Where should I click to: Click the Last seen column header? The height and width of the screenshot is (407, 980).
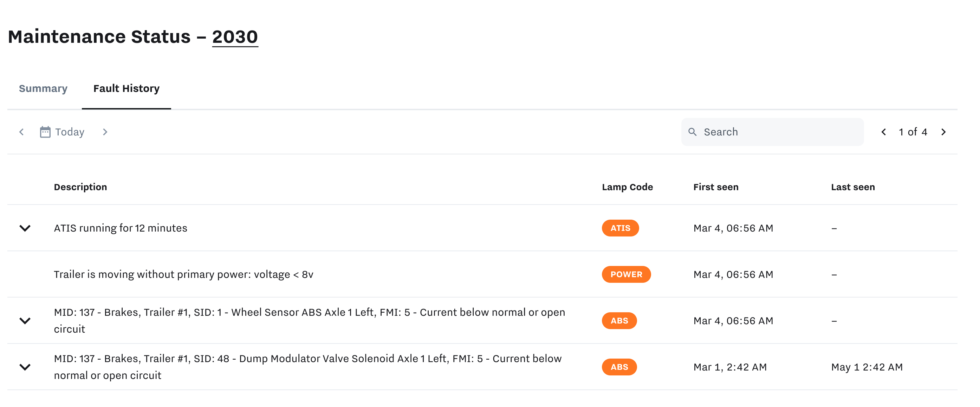(x=852, y=187)
